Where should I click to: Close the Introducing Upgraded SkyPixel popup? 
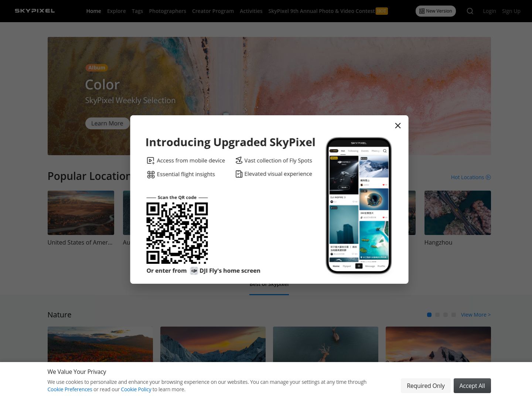[x=398, y=126]
